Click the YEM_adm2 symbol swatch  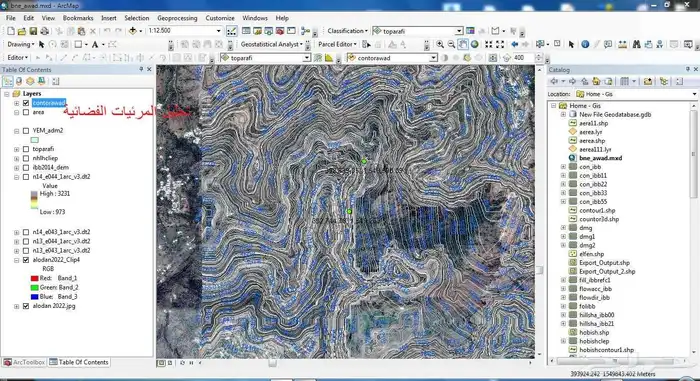(34, 140)
